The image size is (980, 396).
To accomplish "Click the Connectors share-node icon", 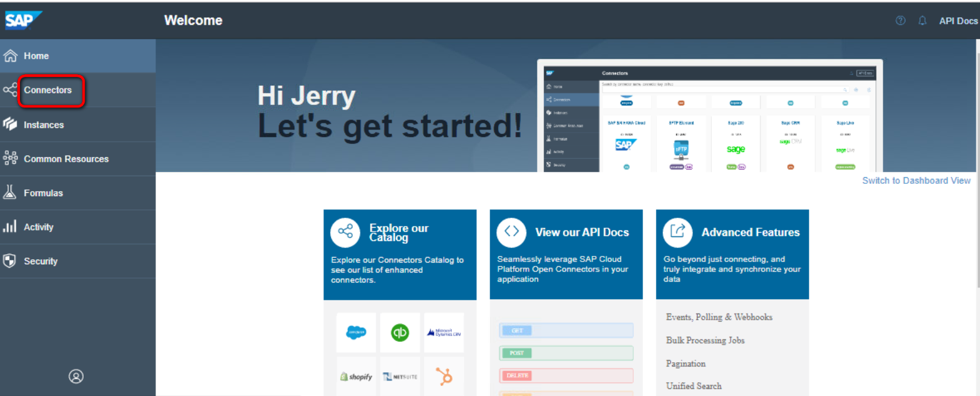I will coord(10,90).
